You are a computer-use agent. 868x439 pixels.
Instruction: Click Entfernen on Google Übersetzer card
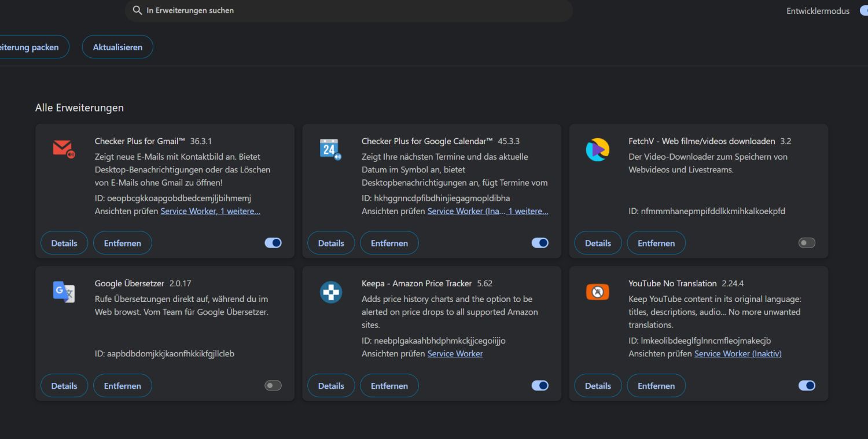click(123, 386)
